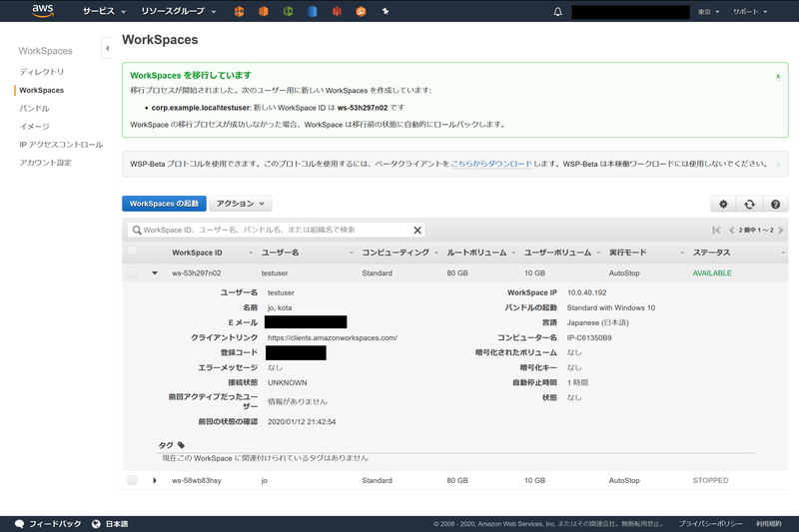Clear the search field with X
Viewport: 799px width, 532px height.
coord(417,231)
